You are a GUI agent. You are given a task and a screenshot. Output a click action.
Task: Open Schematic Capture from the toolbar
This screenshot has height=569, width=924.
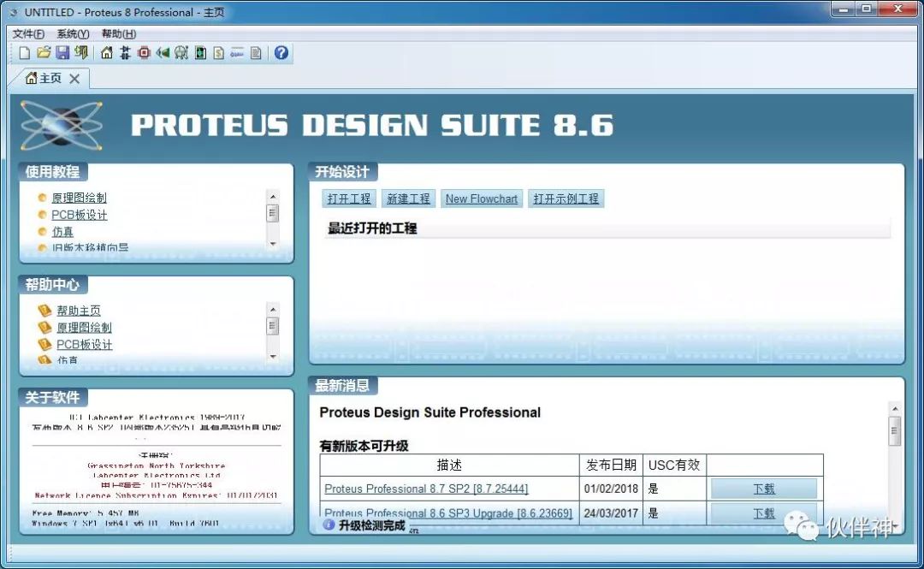point(125,53)
